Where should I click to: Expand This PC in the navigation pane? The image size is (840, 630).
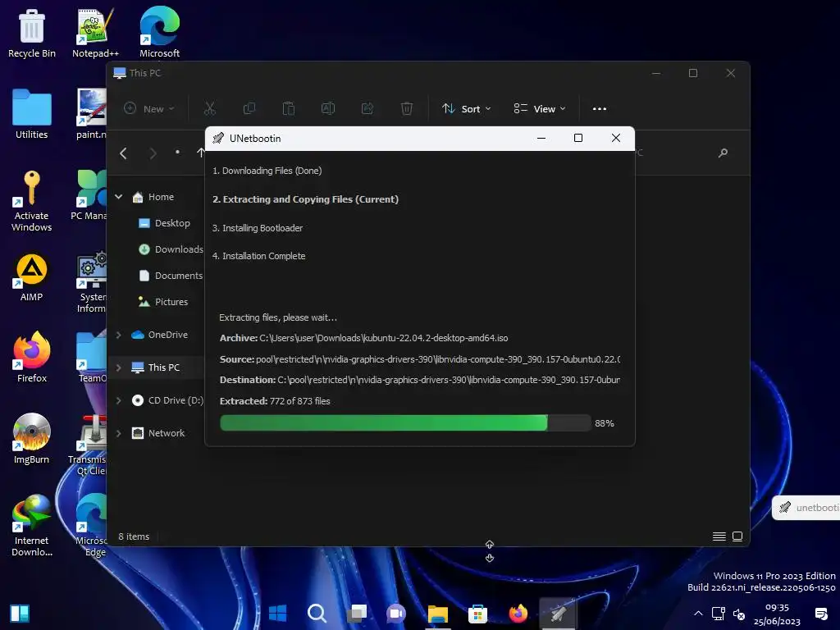(x=118, y=368)
